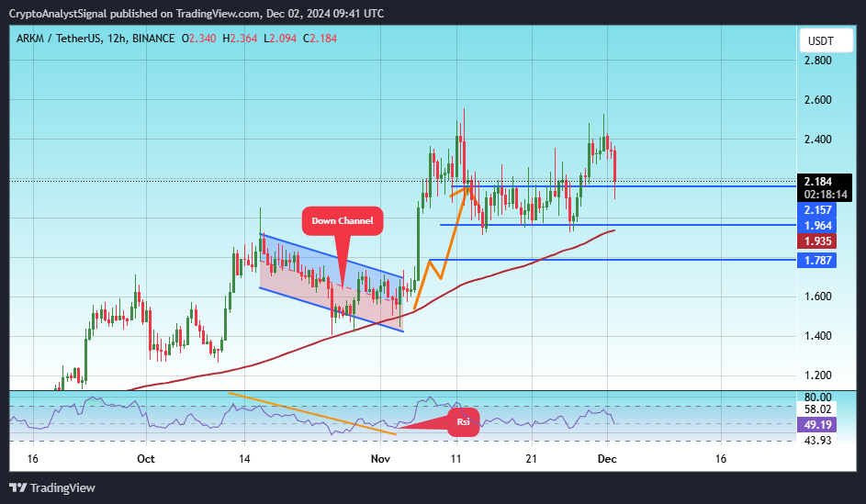Click the Nov date axis label
The width and height of the screenshot is (866, 504).
point(380,459)
